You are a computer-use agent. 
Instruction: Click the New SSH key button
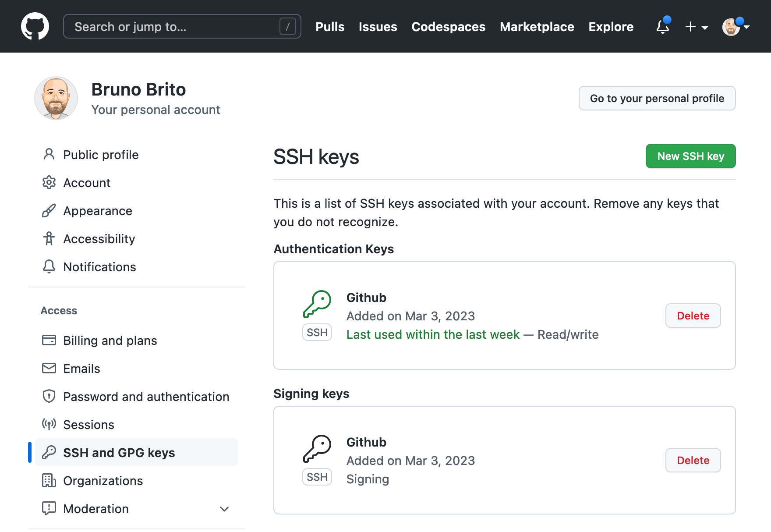[x=690, y=156]
